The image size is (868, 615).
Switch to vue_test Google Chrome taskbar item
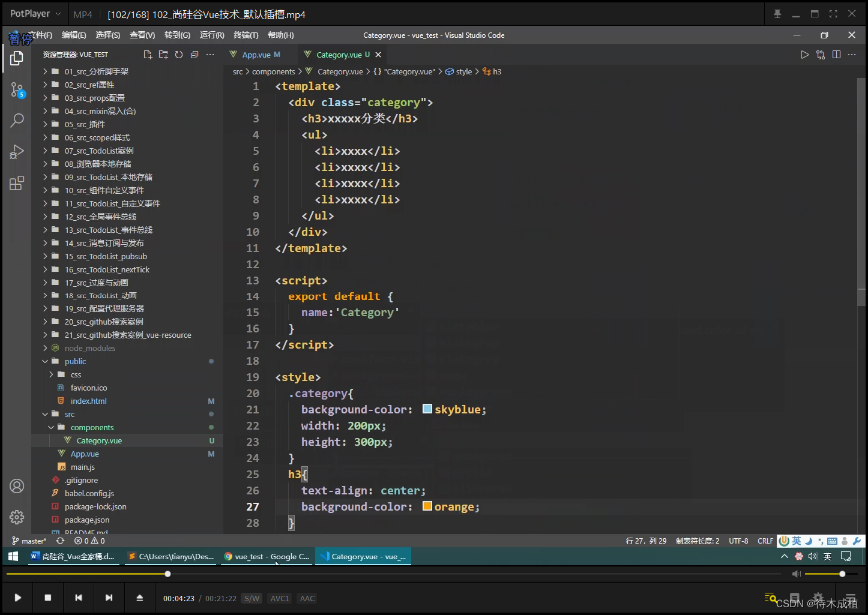coord(267,556)
